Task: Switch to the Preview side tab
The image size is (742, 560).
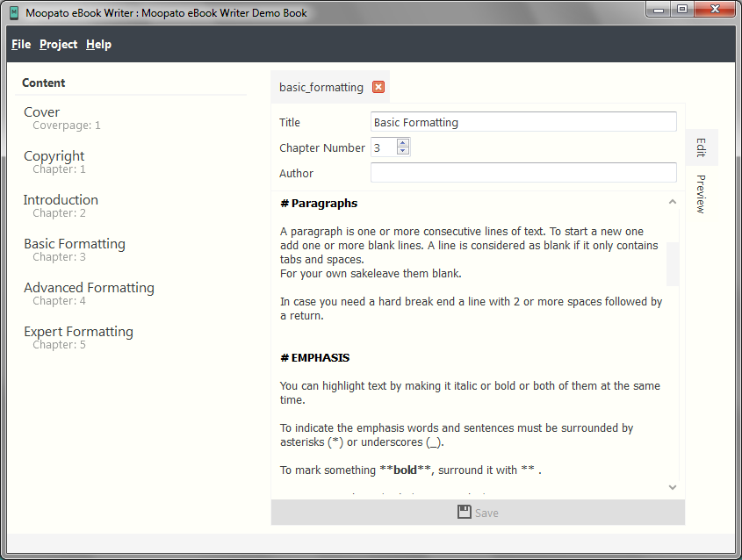Action: coord(701,194)
